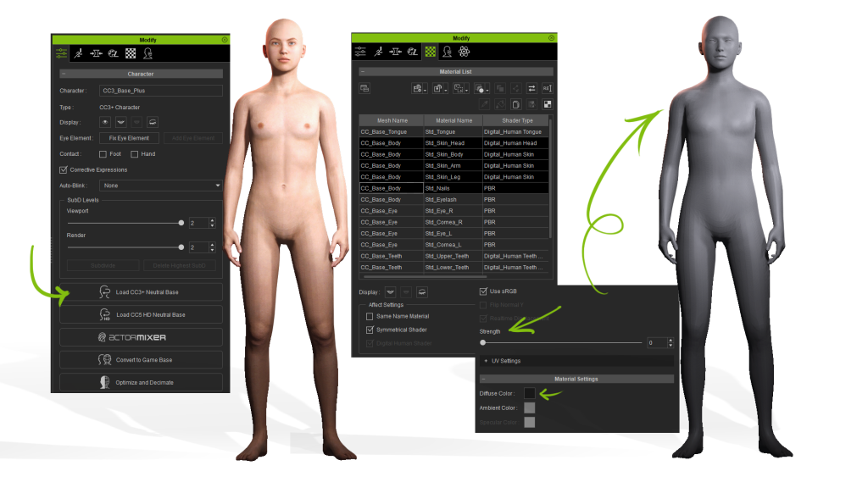This screenshot has width=868, height=488.
Task: Open the Motion tab in left Modify panel
Action: point(79,53)
